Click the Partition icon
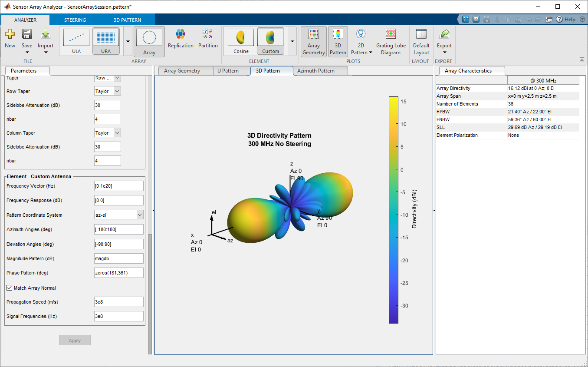Viewport: 588px width, 367px height. coord(208,38)
